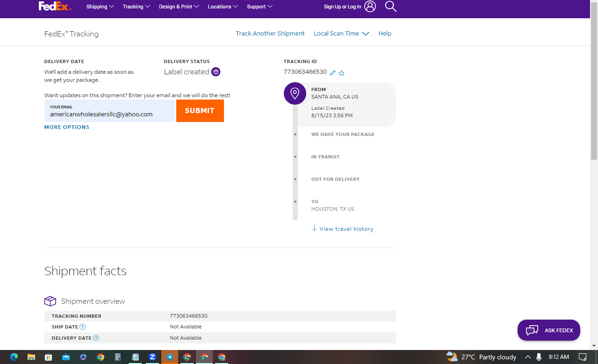Click the purple location pin icon
Image resolution: width=598 pixels, height=364 pixels.
(295, 93)
